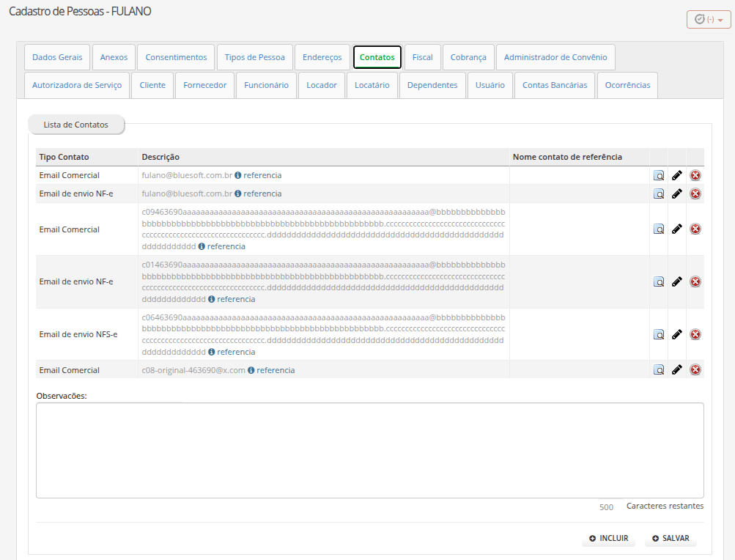Switch to the Usuário tab
This screenshot has width=735, height=560.
pyautogui.click(x=490, y=85)
